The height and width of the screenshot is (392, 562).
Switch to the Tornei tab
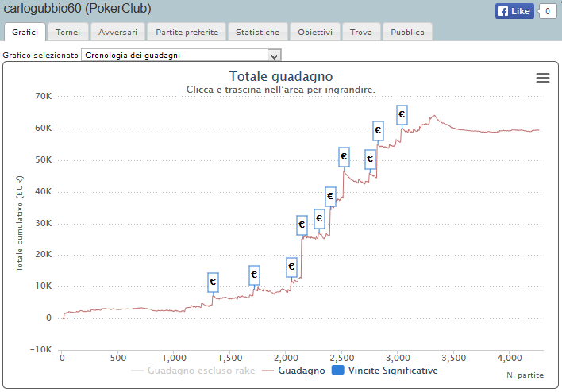click(x=67, y=33)
